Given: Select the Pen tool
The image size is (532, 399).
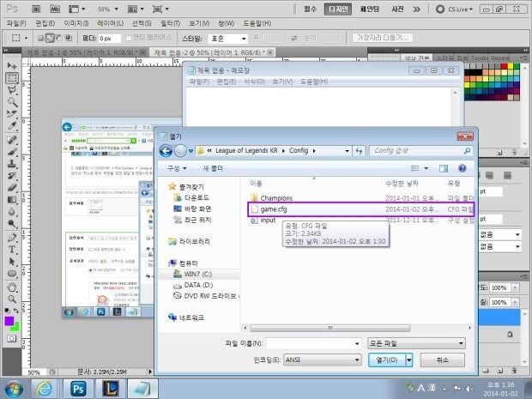Looking at the screenshot, I should tap(12, 237).
